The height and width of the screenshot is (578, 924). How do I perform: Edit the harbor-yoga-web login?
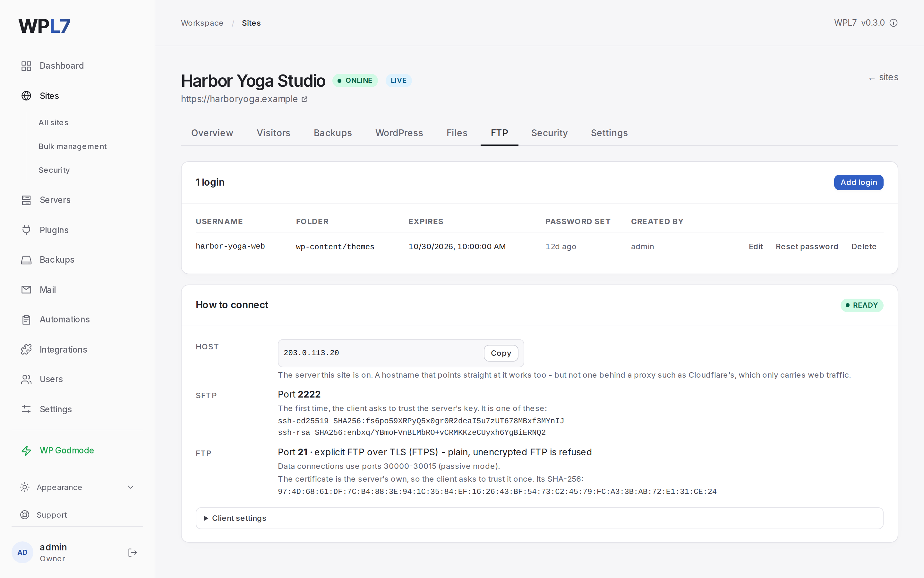pos(755,247)
